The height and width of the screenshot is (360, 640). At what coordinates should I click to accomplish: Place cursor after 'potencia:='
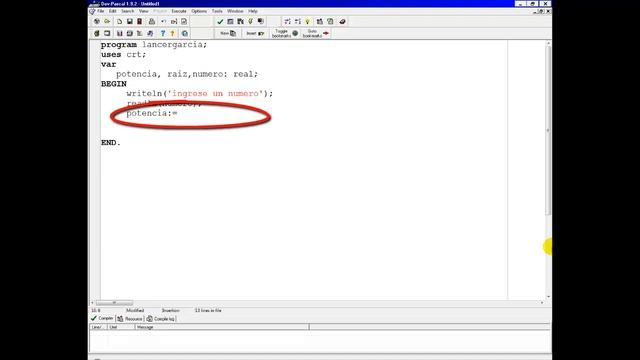(x=178, y=113)
